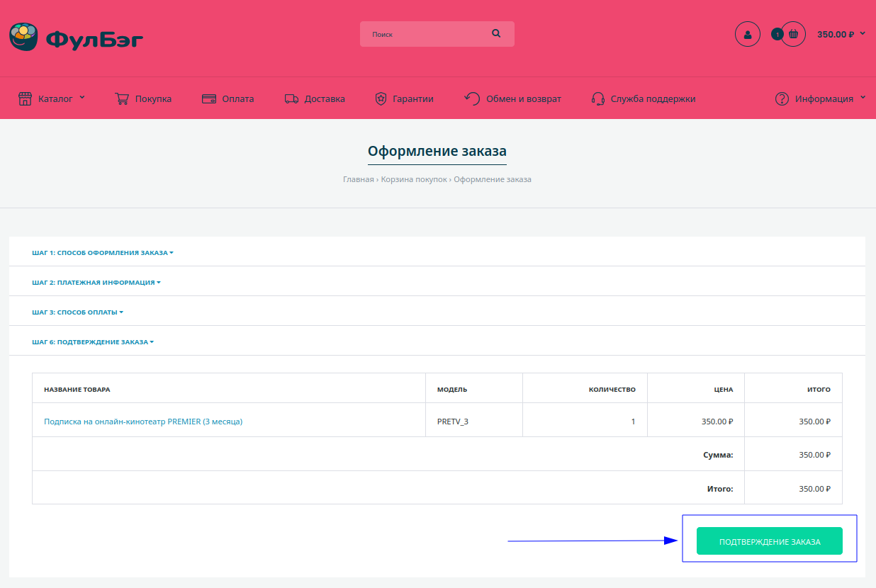Open the shopping basket icon

click(793, 34)
